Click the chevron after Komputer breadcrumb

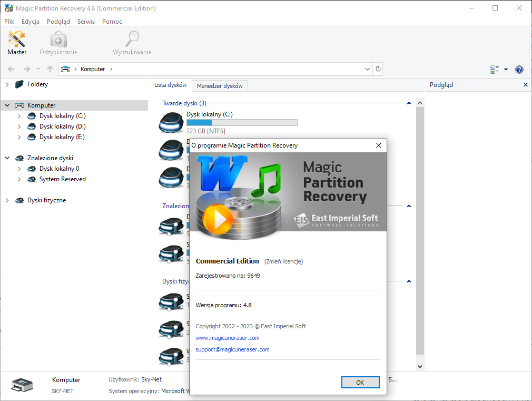pyautogui.click(x=111, y=69)
